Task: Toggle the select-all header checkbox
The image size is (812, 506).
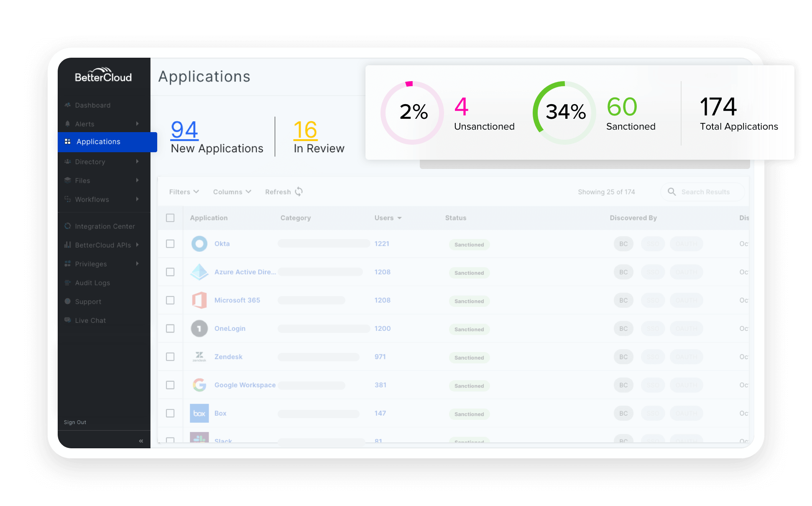Action: 170,218
